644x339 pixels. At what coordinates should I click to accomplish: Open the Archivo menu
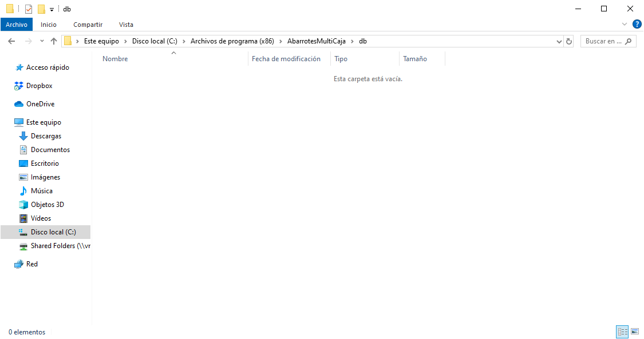17,25
